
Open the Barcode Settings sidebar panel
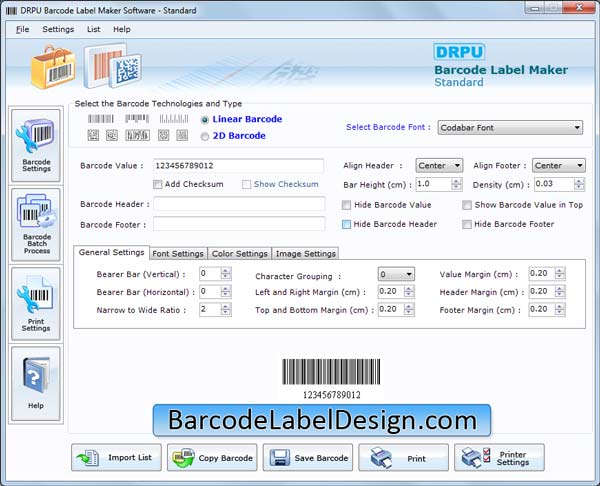click(x=36, y=145)
